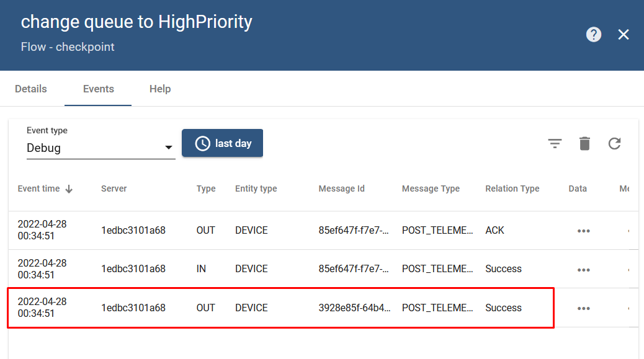Refresh the events table
This screenshot has height=359, width=644.
[x=614, y=143]
